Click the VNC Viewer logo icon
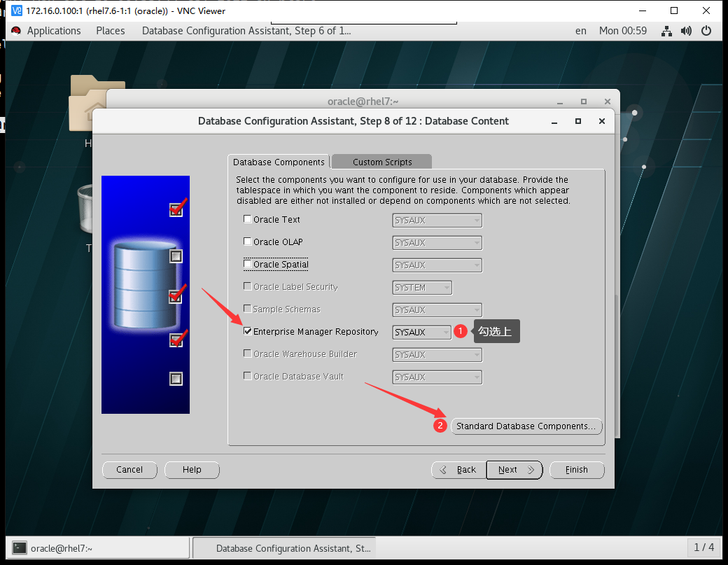 pos(17,11)
